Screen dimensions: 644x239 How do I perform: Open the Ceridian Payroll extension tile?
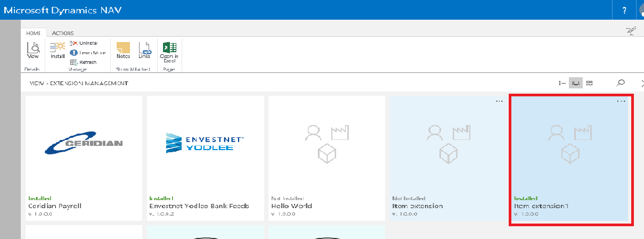pos(84,158)
